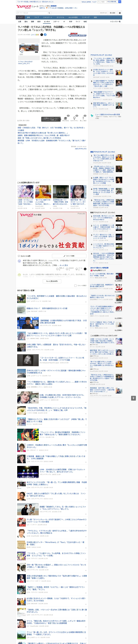Click the magnifier icon beside the keyword search field

[49, 13]
